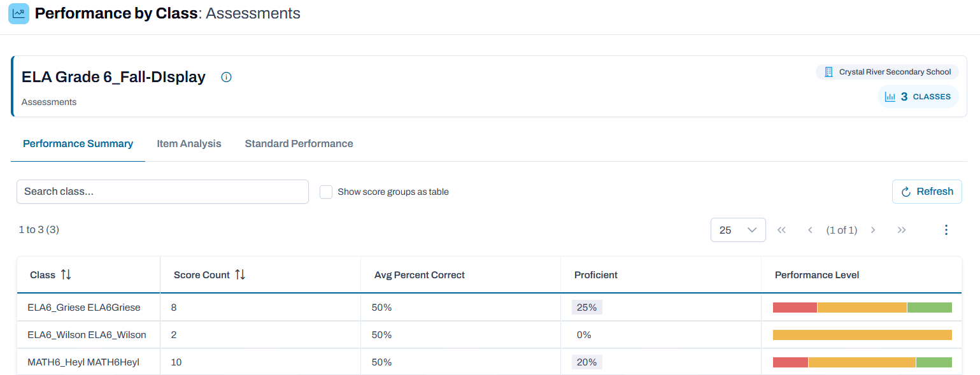Viewport: 980px width, 375px height.
Task: Enable Show score groups as table
Action: [326, 192]
